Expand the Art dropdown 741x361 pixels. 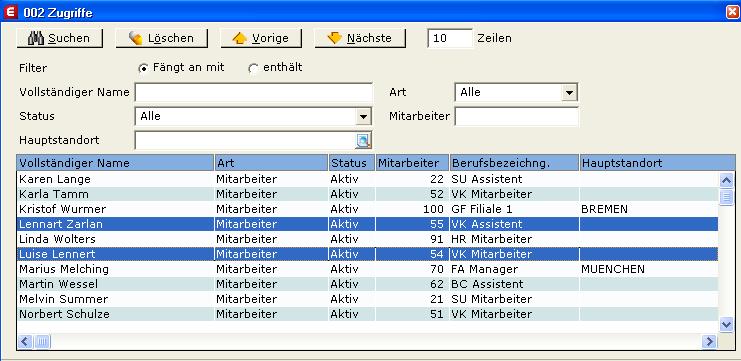[x=569, y=93]
